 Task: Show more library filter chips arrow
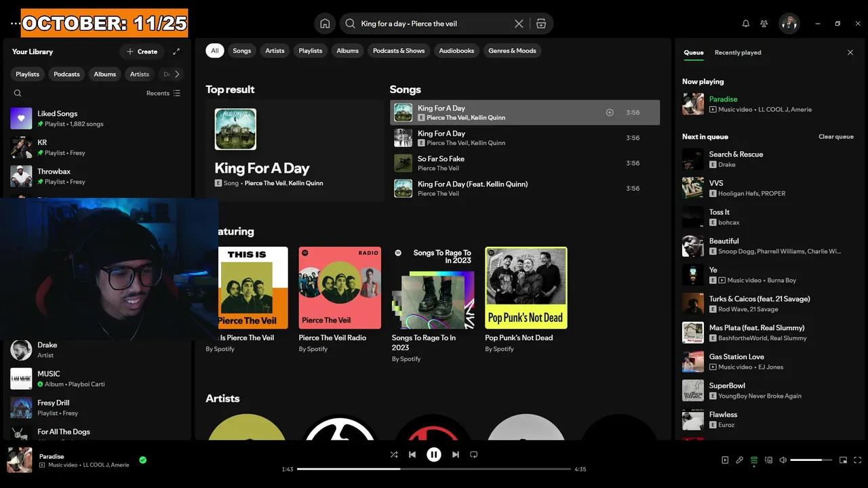(x=177, y=75)
